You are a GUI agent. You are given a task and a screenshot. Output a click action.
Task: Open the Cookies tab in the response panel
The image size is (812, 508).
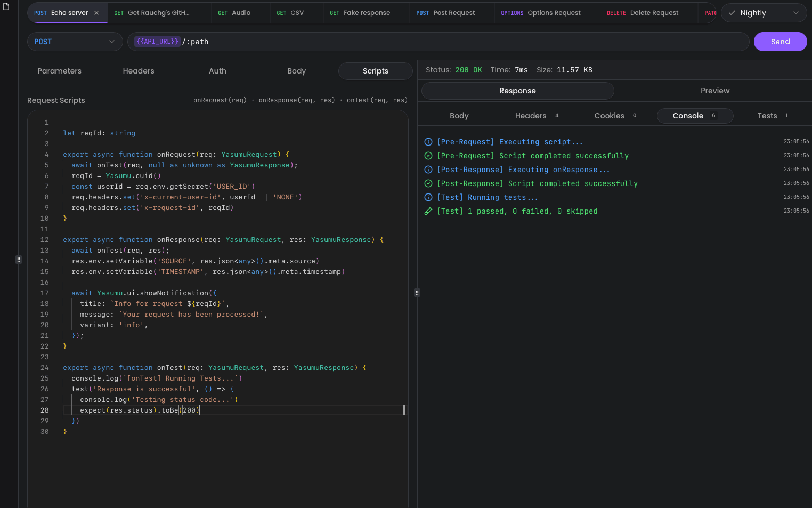[609, 116]
